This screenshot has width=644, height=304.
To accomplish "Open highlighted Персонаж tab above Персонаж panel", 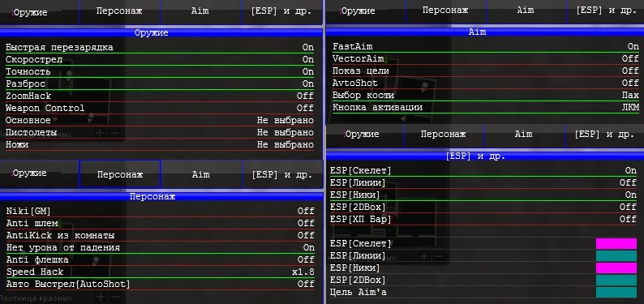I will pyautogui.click(x=119, y=174).
